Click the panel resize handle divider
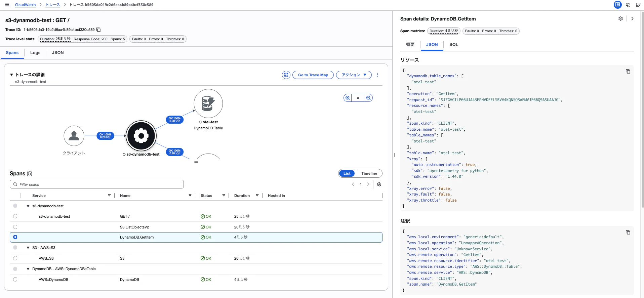Viewport: 644px width, 298px height. tap(394, 155)
